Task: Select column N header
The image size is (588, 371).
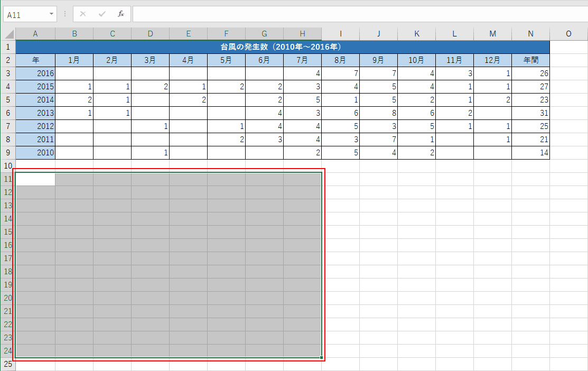Action: (x=530, y=34)
